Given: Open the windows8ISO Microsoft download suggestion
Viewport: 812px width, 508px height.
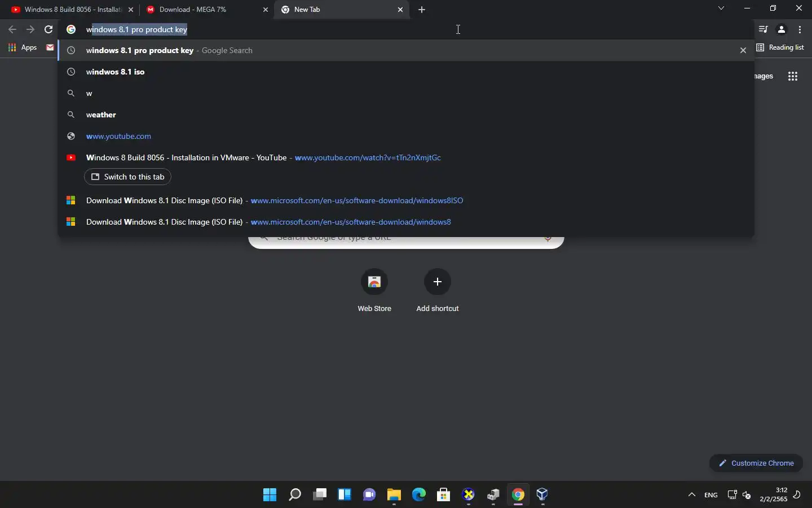Looking at the screenshot, I should tap(406, 200).
